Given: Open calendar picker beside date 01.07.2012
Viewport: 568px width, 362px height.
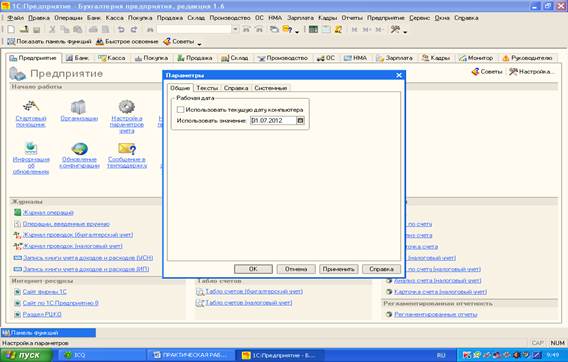Looking at the screenshot, I should (300, 120).
